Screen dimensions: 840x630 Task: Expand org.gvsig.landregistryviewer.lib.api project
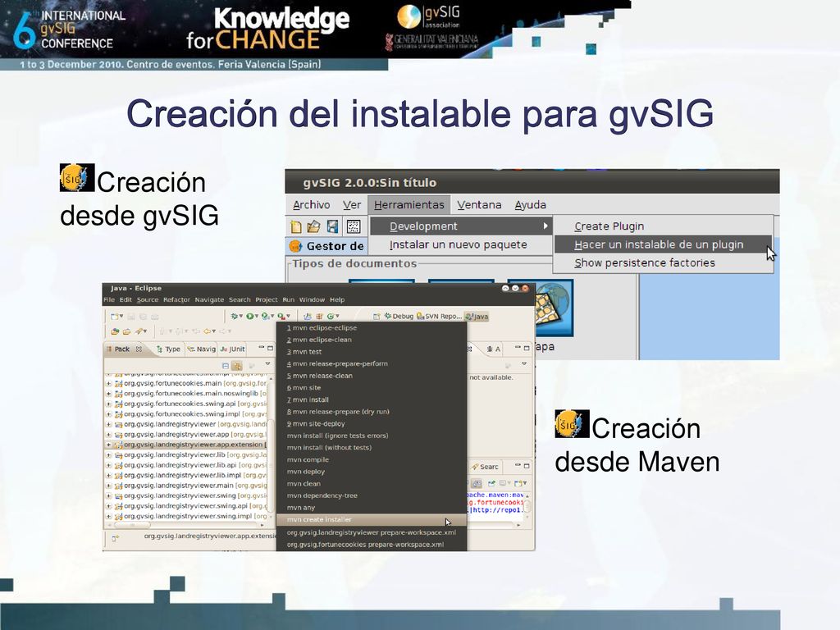(x=109, y=465)
